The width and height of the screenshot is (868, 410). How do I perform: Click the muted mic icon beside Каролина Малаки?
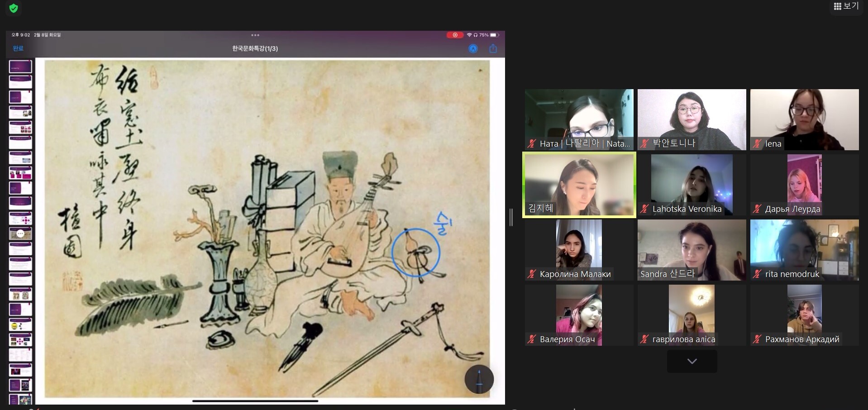coord(532,274)
